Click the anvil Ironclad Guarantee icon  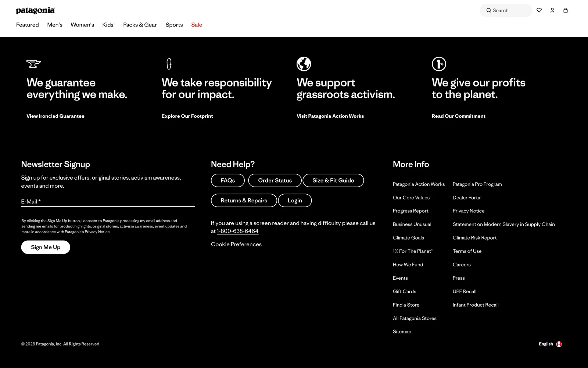point(33,64)
